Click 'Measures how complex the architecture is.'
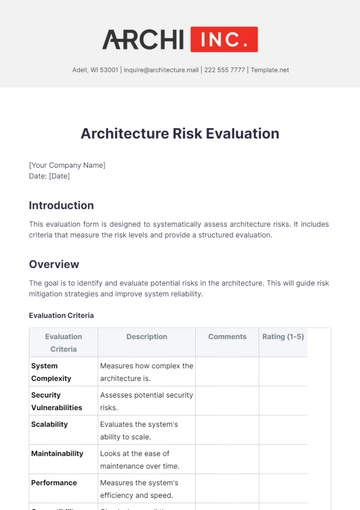360x510 pixels. (147, 372)
